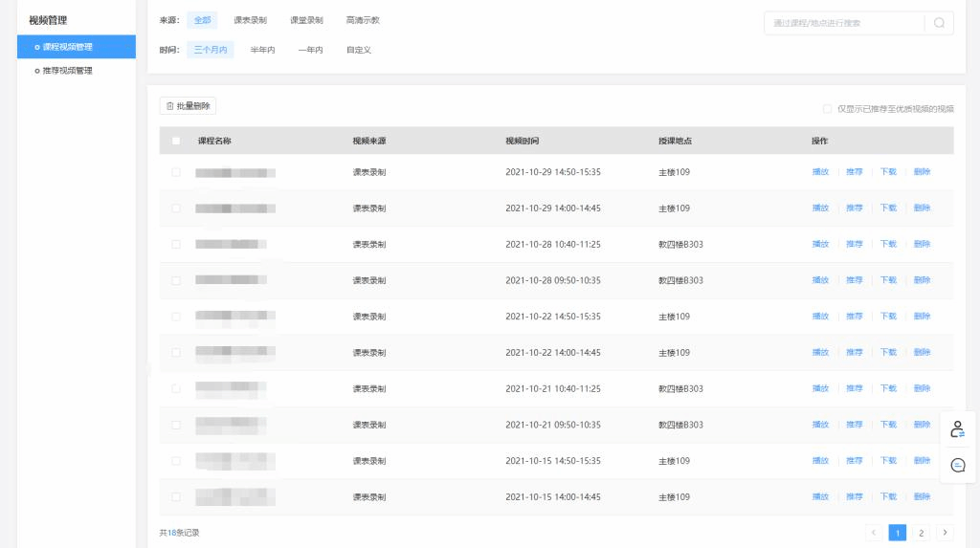Go to next page arrow

pos(945,533)
